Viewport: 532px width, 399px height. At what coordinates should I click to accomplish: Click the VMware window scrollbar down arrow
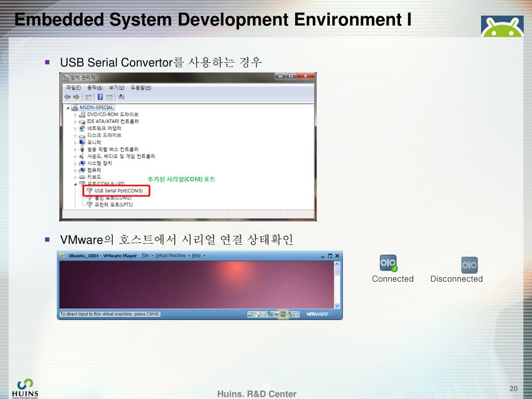(337, 305)
